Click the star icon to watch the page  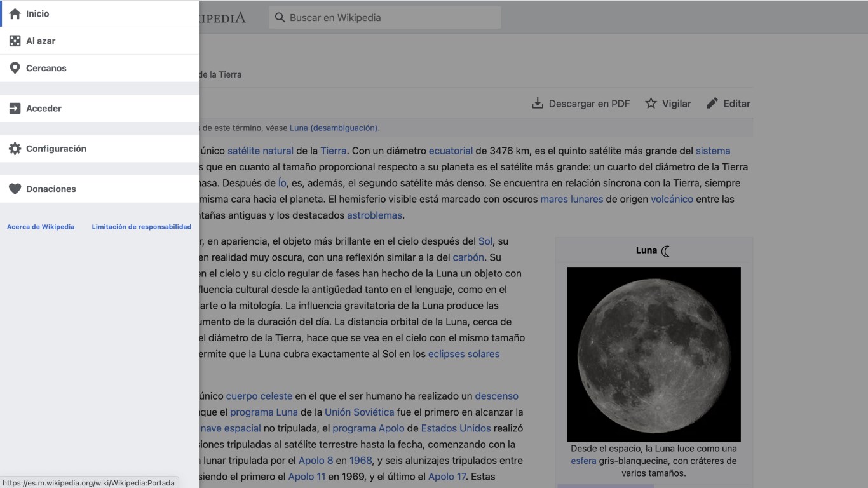[x=651, y=104]
